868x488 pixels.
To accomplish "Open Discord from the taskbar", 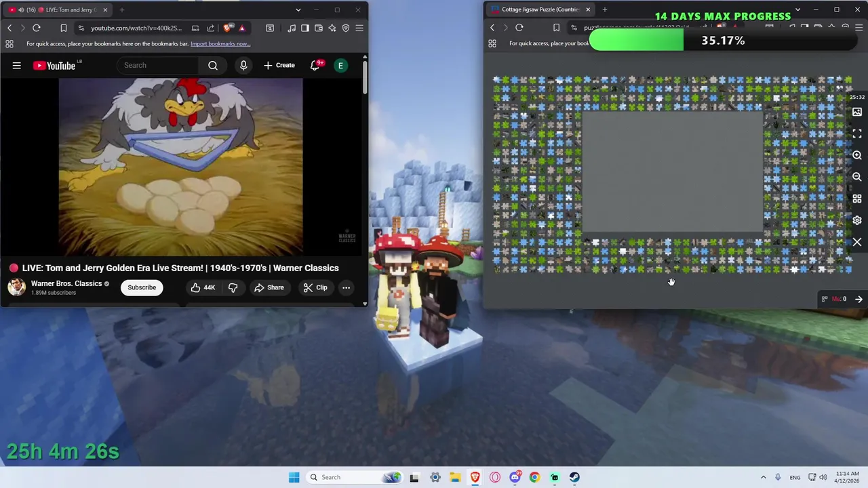I will coord(515,477).
